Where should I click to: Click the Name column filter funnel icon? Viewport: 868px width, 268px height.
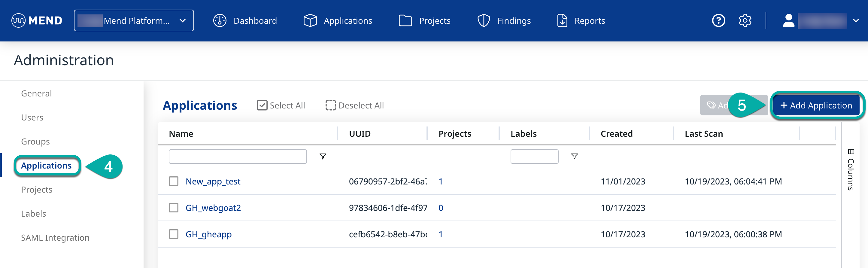[x=323, y=157]
